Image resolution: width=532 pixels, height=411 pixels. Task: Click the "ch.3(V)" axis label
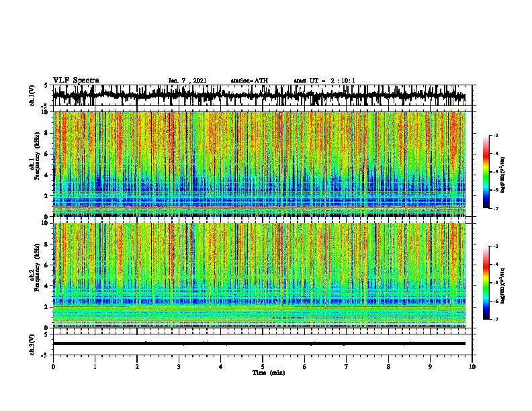coord(32,345)
